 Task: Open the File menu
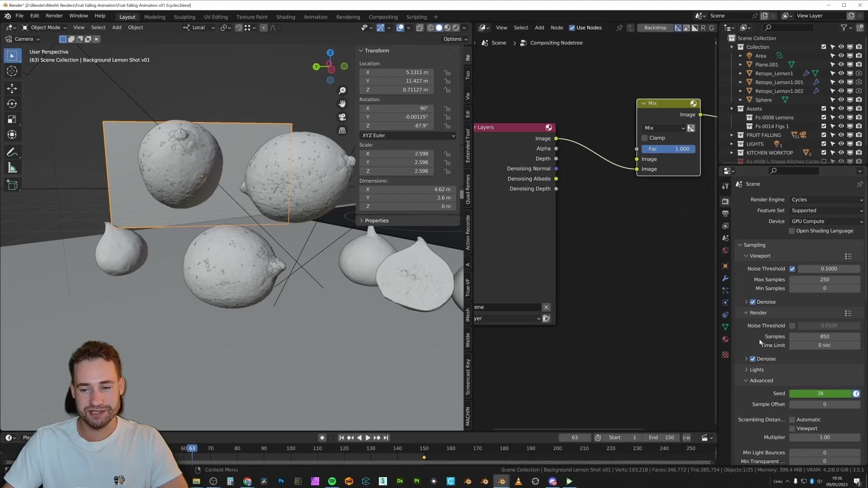[x=19, y=16]
